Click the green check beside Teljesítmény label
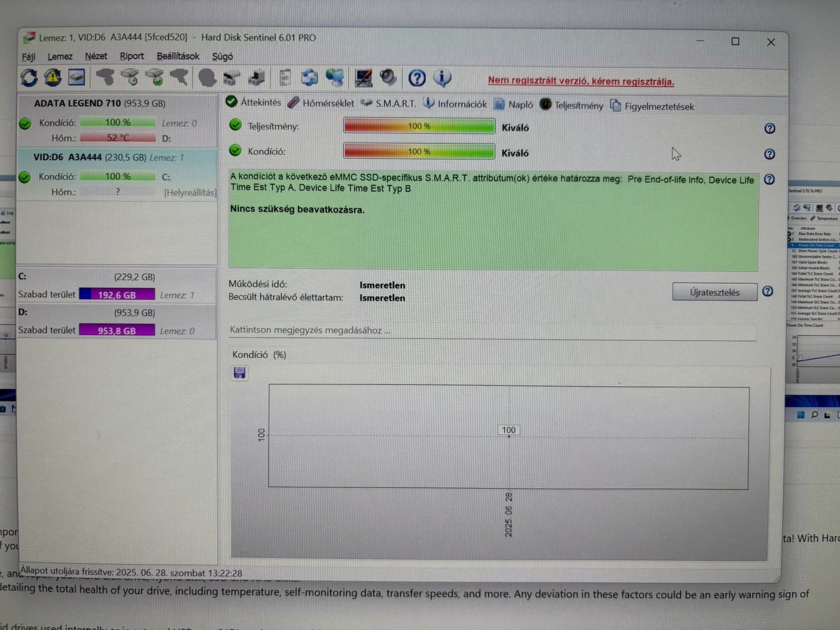840x630 pixels. 235,125
